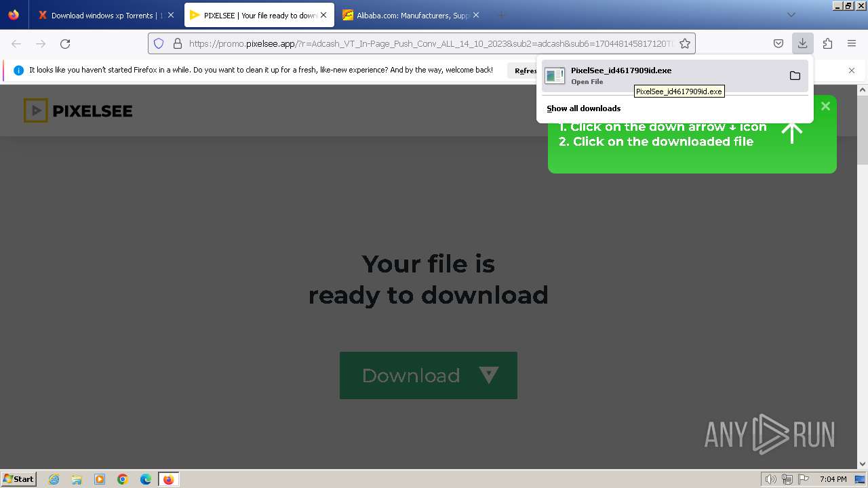Image resolution: width=868 pixels, height=488 pixels.
Task: View site security padlock info
Action: (x=178, y=43)
